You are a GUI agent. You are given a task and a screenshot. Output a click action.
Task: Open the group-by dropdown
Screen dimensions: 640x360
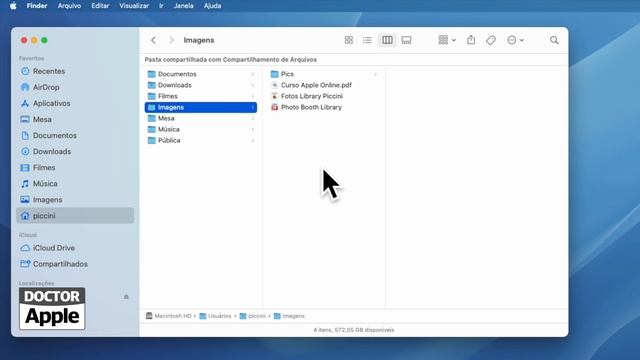(x=447, y=40)
